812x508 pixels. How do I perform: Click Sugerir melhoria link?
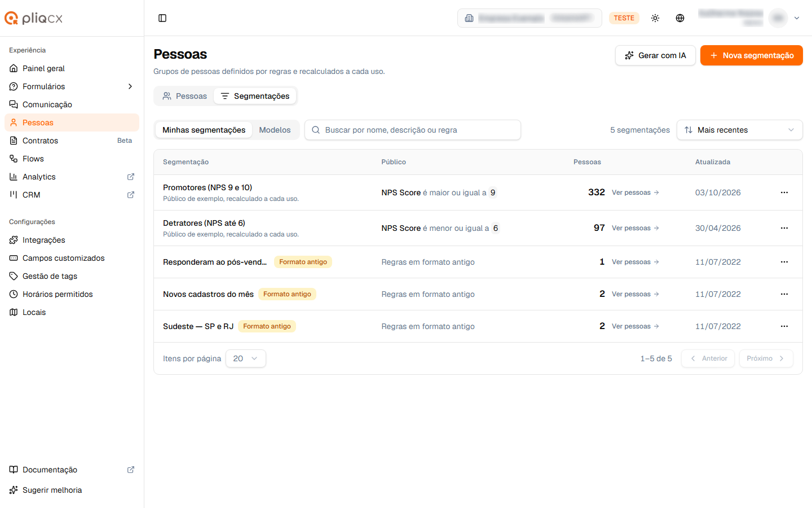[72, 490]
